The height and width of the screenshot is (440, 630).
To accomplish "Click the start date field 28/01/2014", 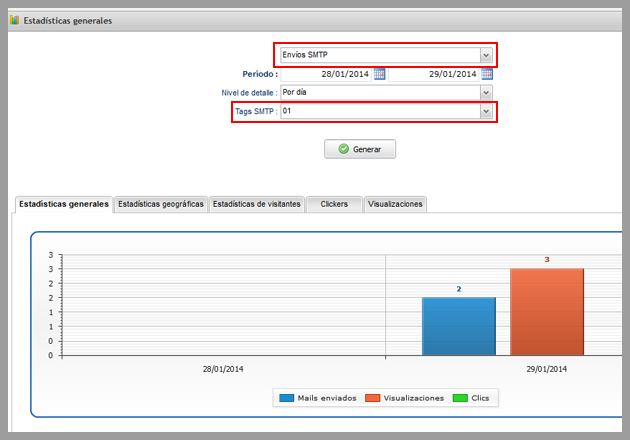I will pyautogui.click(x=326, y=74).
